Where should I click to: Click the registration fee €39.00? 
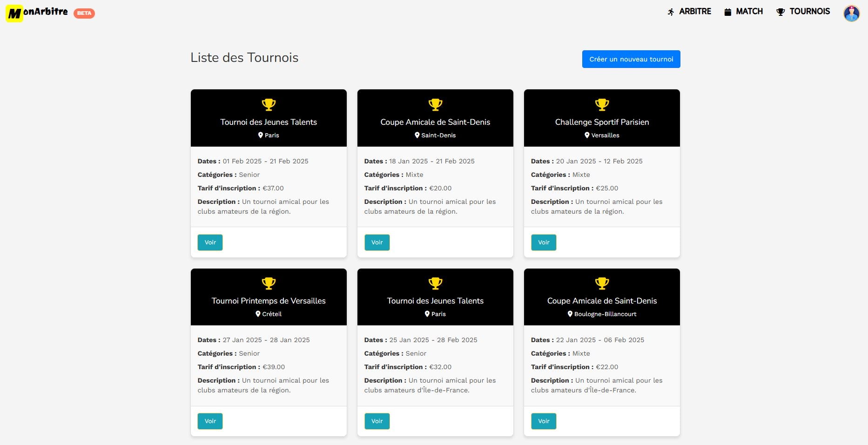274,367
